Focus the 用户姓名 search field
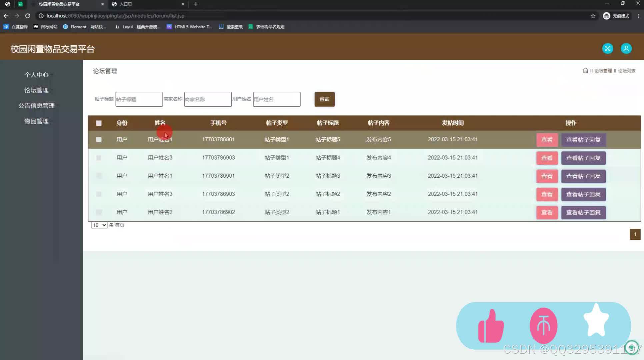 click(277, 99)
